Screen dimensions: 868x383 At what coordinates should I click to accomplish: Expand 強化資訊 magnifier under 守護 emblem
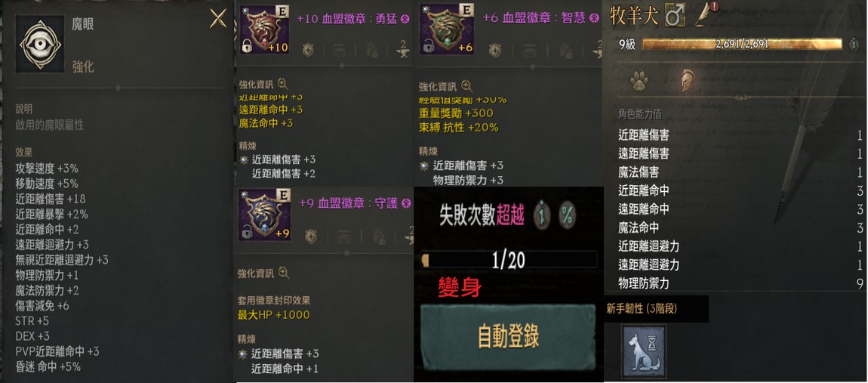coord(284,273)
